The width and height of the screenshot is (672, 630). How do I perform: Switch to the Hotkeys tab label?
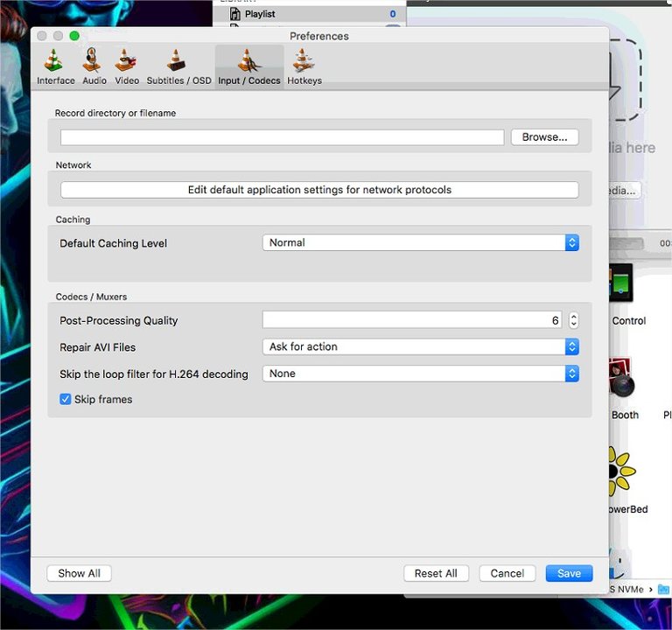(x=304, y=80)
